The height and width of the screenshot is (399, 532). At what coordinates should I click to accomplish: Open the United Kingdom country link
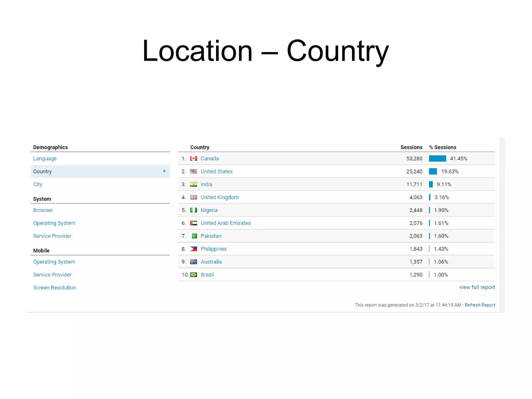click(220, 197)
